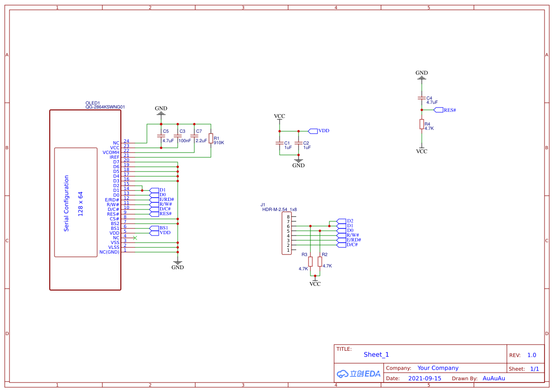Select the R1 910K resistor symbol
554x392 pixels.
(211, 138)
